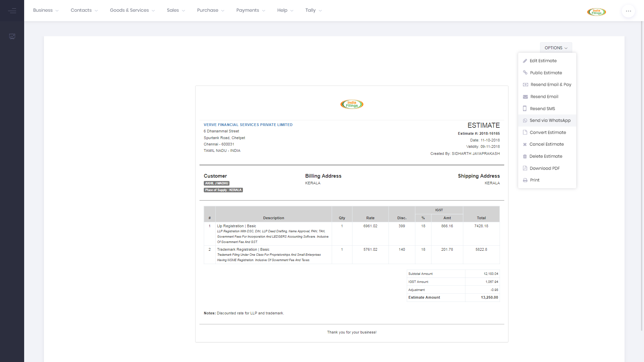
Task: Choose Cancel Estimate menu entry
Action: [x=546, y=144]
